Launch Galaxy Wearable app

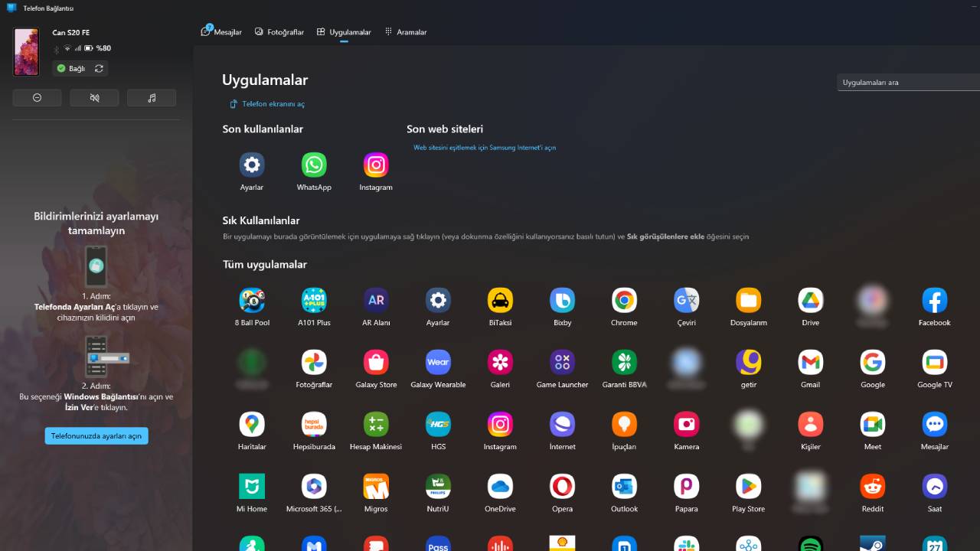click(x=437, y=363)
